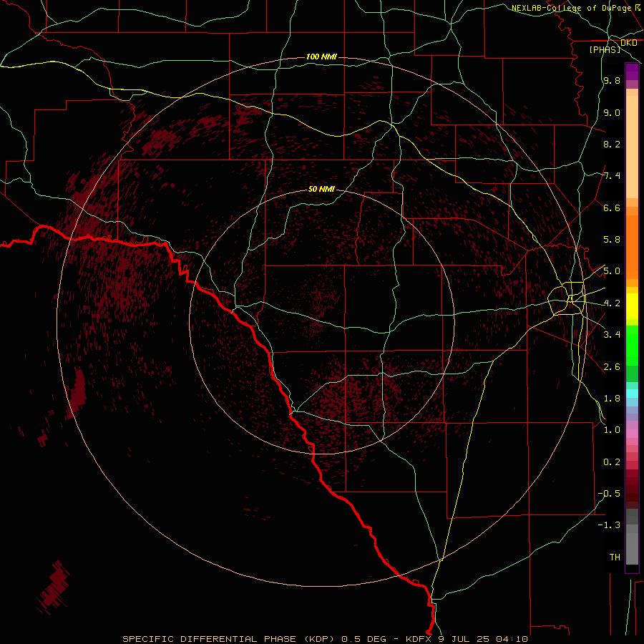Click 'SPECIFIC DIFFERENTIAL PHASE (KDP)' caption text

point(230,639)
